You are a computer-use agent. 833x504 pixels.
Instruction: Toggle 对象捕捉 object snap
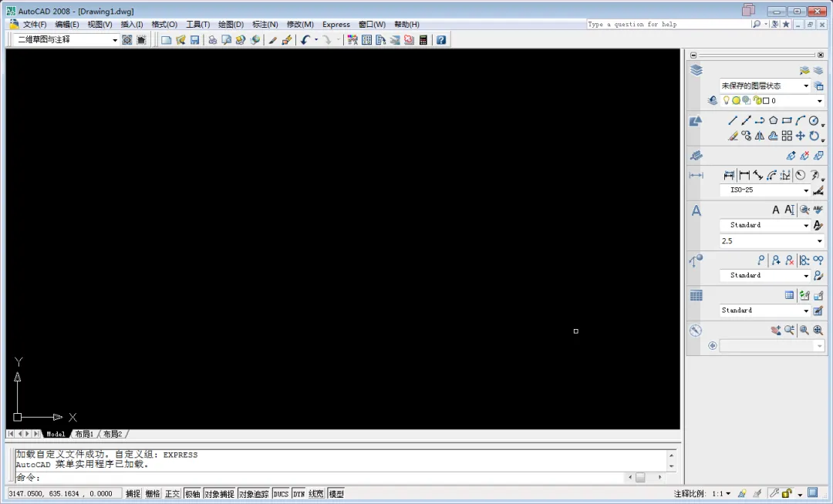click(x=219, y=494)
